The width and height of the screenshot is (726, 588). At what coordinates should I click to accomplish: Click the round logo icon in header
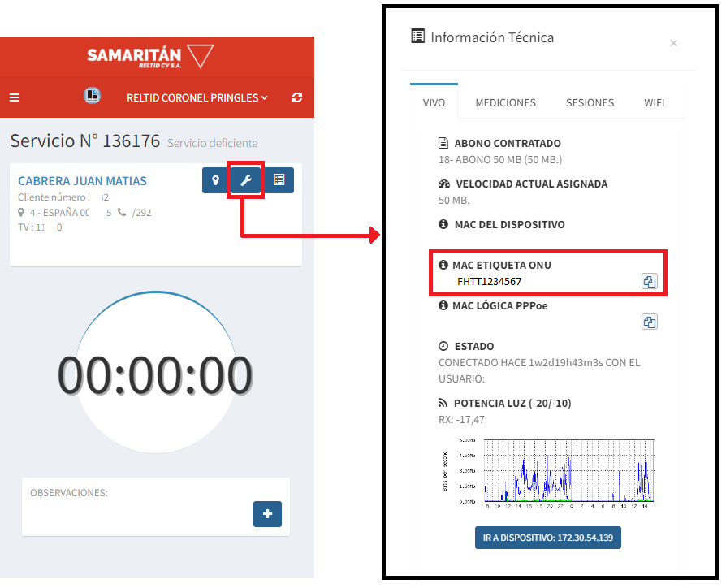92,96
